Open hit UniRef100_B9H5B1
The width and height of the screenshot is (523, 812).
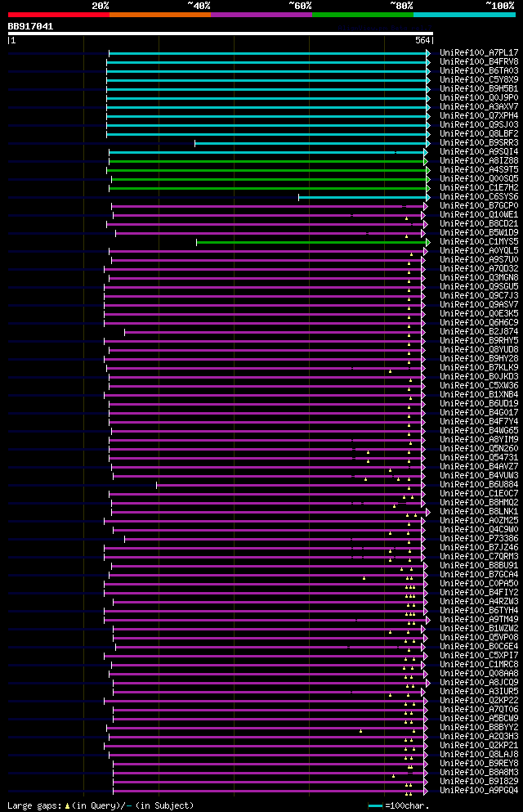pos(479,88)
